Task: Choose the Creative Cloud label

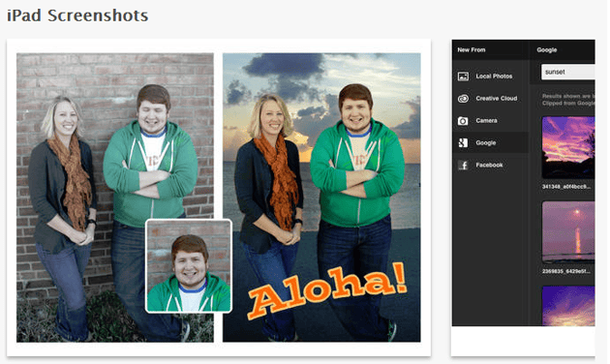Action: point(497,99)
